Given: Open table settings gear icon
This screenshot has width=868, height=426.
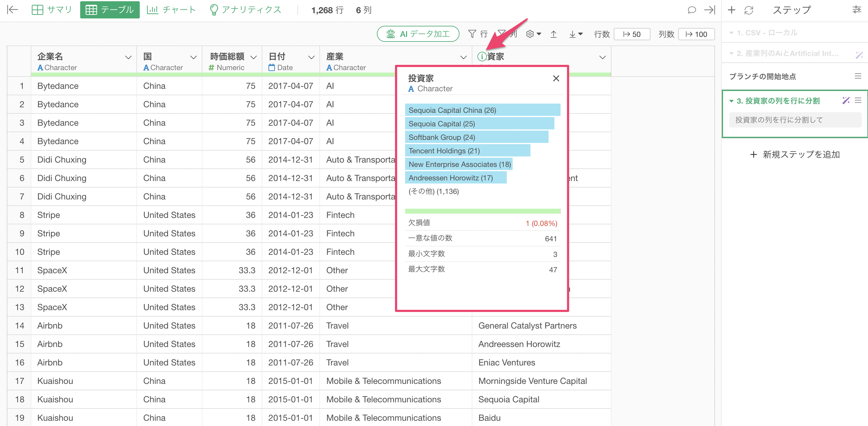Looking at the screenshot, I should point(533,34).
